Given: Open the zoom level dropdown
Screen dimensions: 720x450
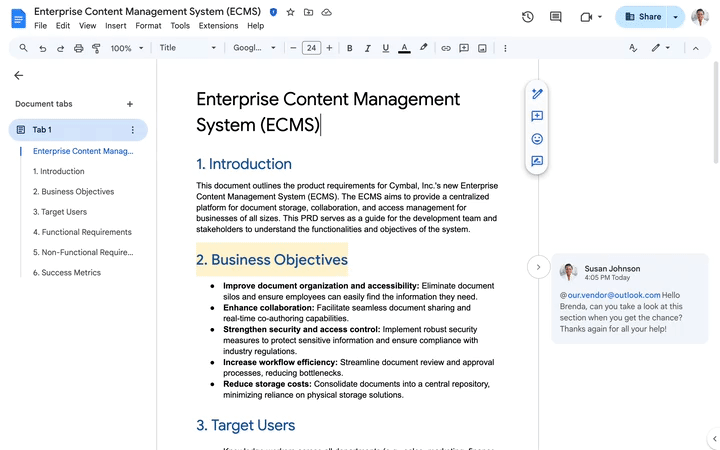Looking at the screenshot, I should [x=127, y=48].
